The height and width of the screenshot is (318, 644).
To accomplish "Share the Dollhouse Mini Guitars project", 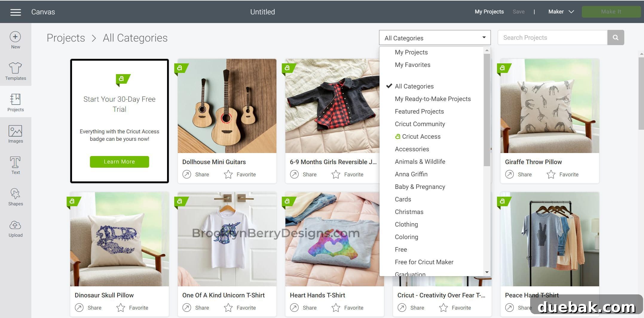I will 196,174.
